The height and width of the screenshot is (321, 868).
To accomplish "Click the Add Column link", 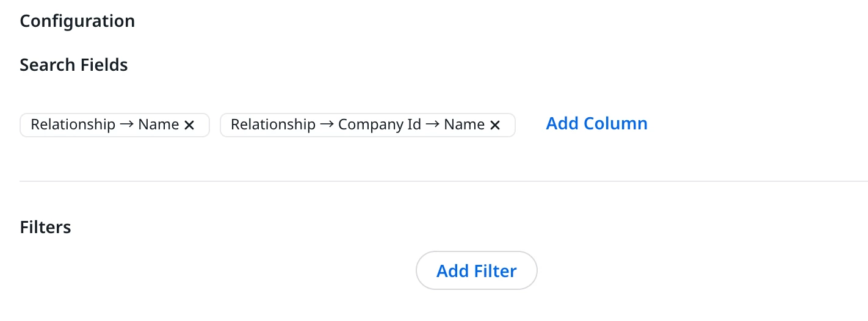I will (x=596, y=124).
